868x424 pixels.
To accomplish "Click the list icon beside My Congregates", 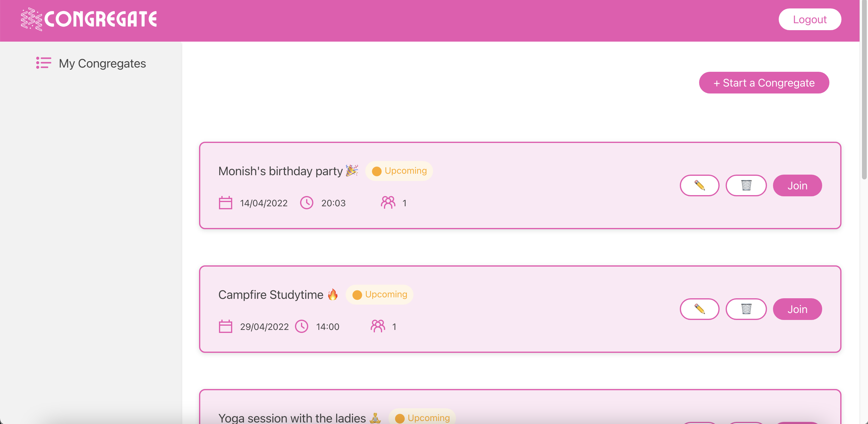I will pos(43,63).
